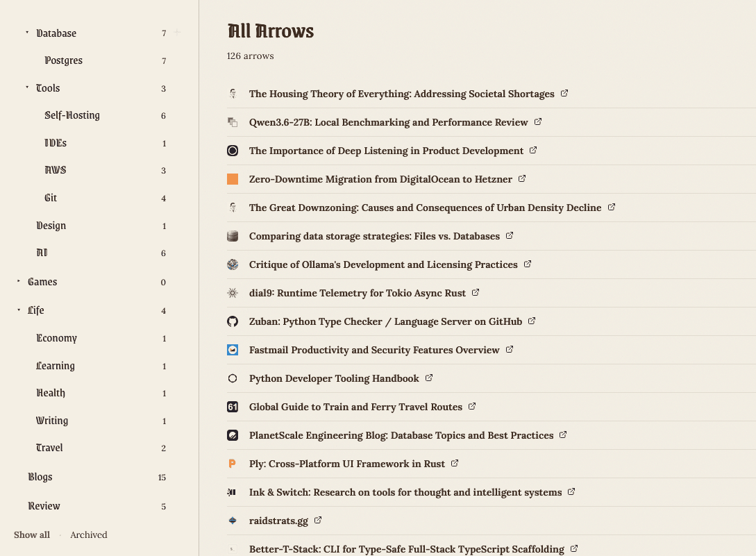756x556 pixels.
Task: Select the Economy category
Action: point(56,338)
